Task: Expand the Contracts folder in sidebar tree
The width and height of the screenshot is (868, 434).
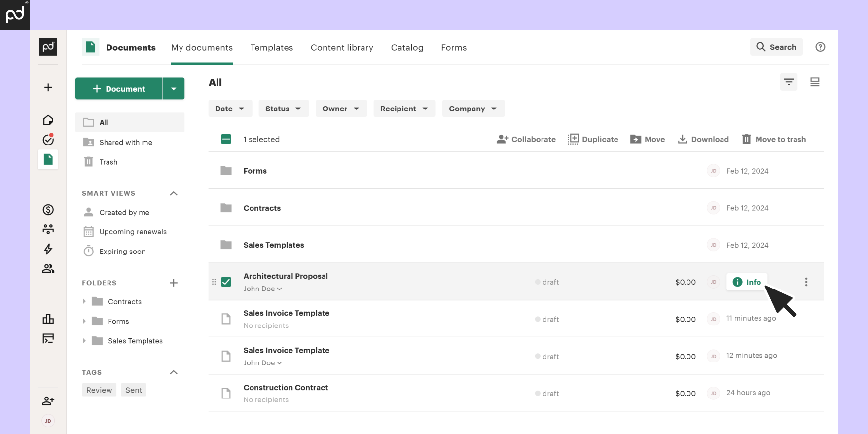Action: pyautogui.click(x=84, y=301)
